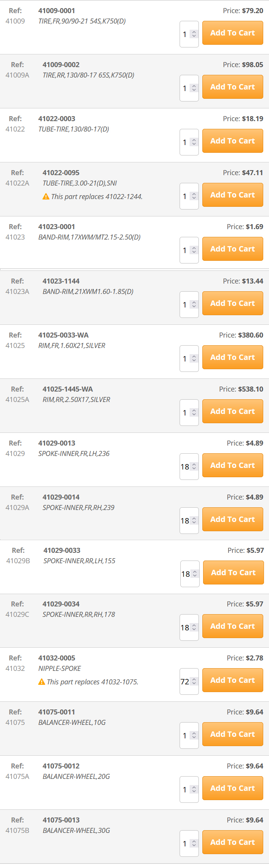Click quantity stepper for 41029-0014 spoke
Viewport: 269px width, 868px height.
click(194, 520)
